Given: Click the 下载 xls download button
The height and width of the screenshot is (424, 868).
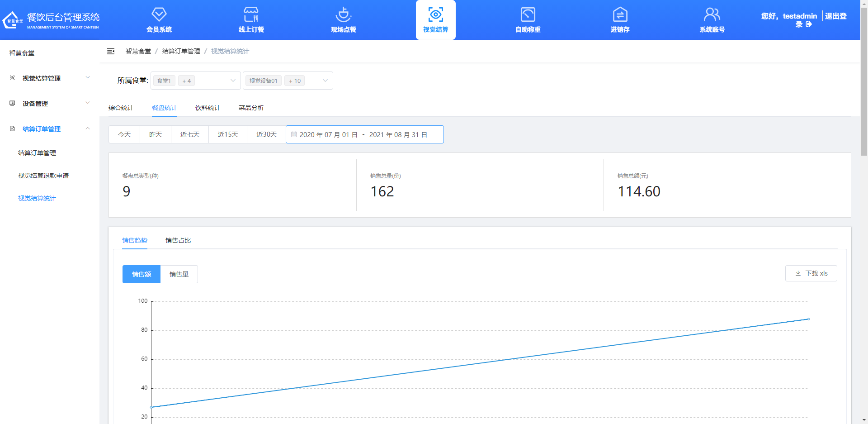Looking at the screenshot, I should click(x=811, y=273).
